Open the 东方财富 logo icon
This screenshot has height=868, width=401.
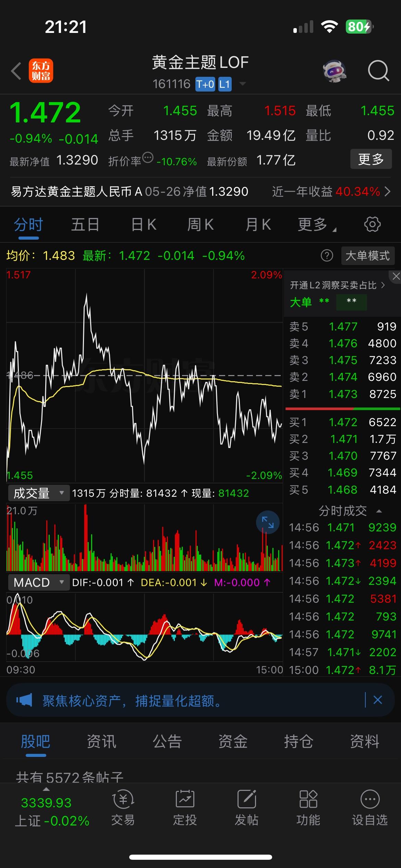click(41, 71)
